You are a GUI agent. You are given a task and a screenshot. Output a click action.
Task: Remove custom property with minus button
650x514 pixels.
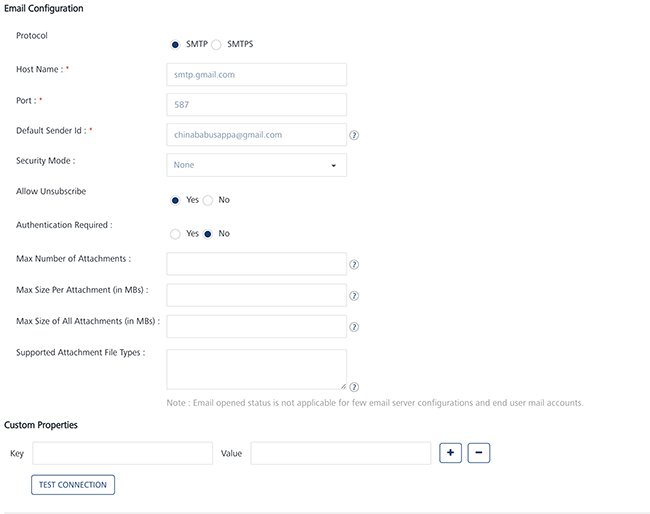tap(478, 453)
